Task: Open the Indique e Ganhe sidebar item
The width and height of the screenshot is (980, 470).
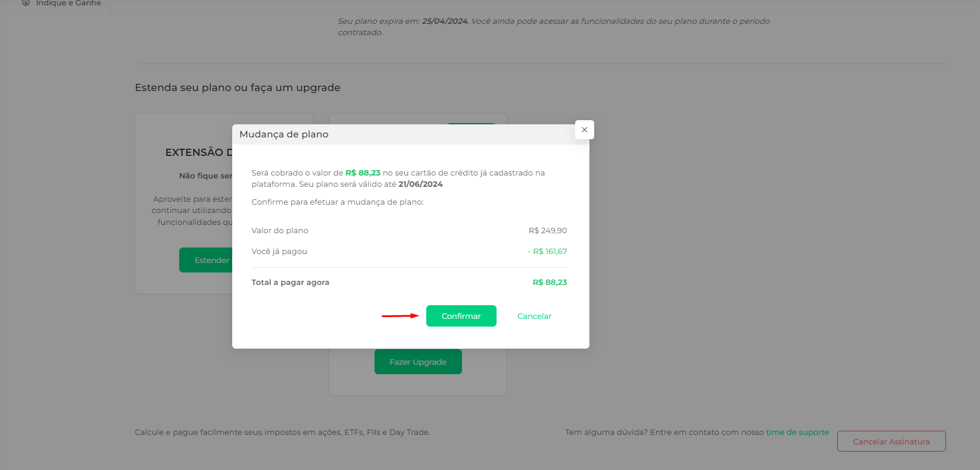Action: click(x=62, y=3)
